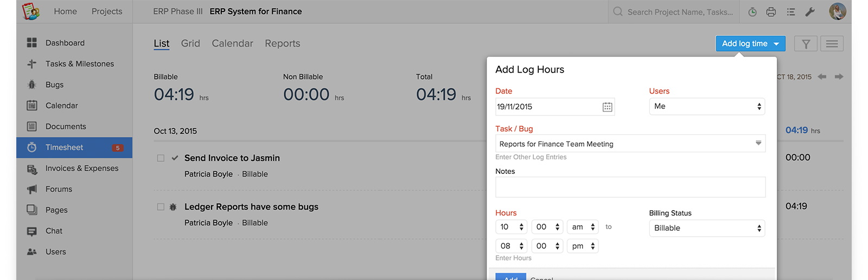The width and height of the screenshot is (868, 280).
Task: Open Timesheet in the sidebar
Action: pos(65,147)
